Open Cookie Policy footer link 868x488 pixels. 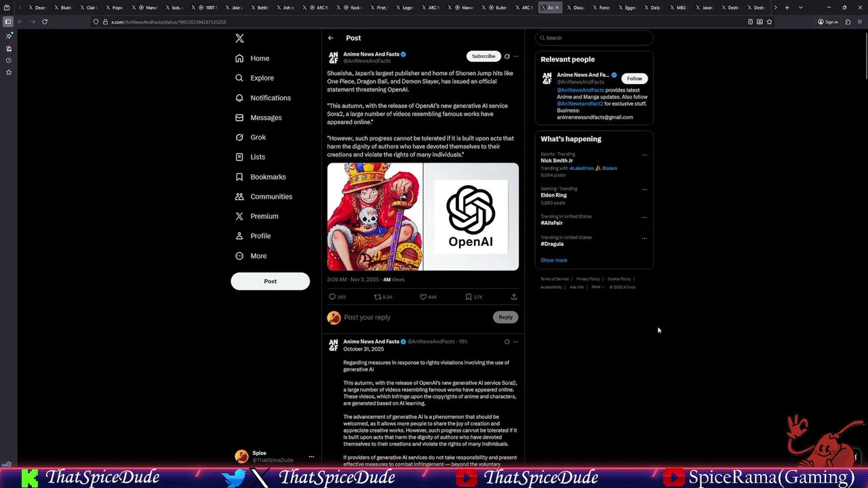coord(619,279)
